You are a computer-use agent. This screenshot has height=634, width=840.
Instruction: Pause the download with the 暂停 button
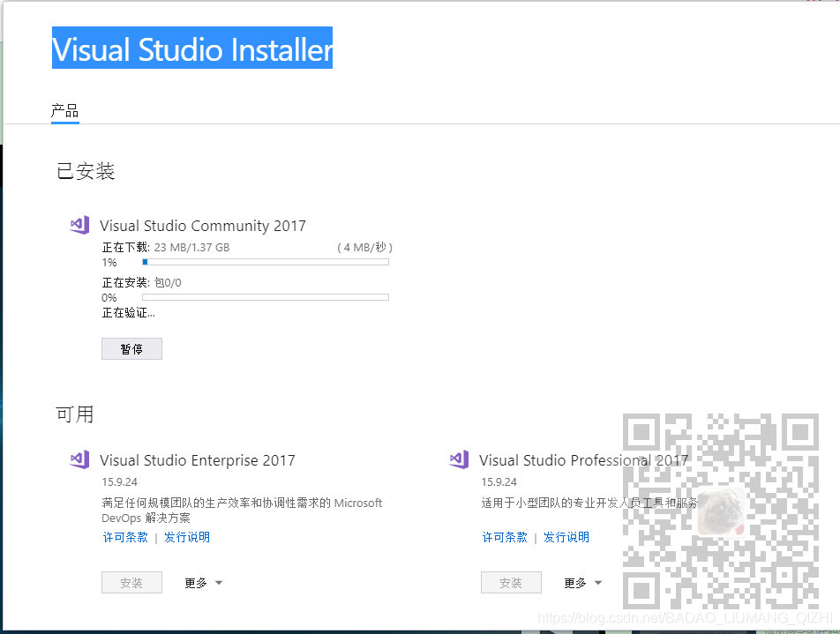coord(131,348)
